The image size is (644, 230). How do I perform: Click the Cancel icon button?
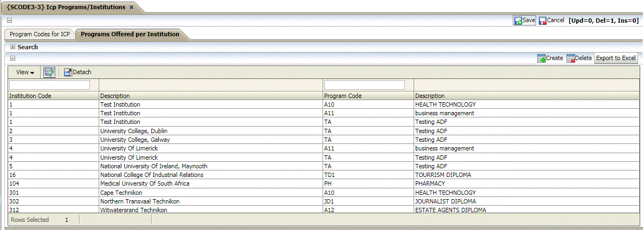(x=551, y=21)
